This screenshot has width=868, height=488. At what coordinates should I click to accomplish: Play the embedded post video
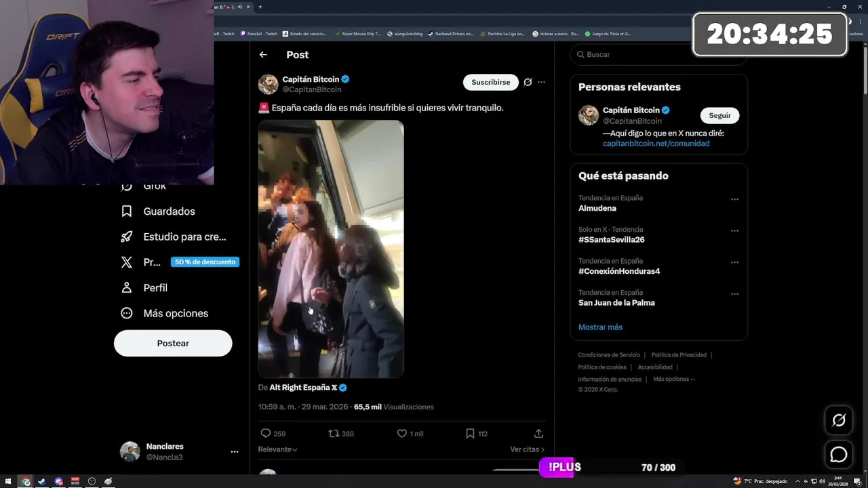click(x=331, y=249)
